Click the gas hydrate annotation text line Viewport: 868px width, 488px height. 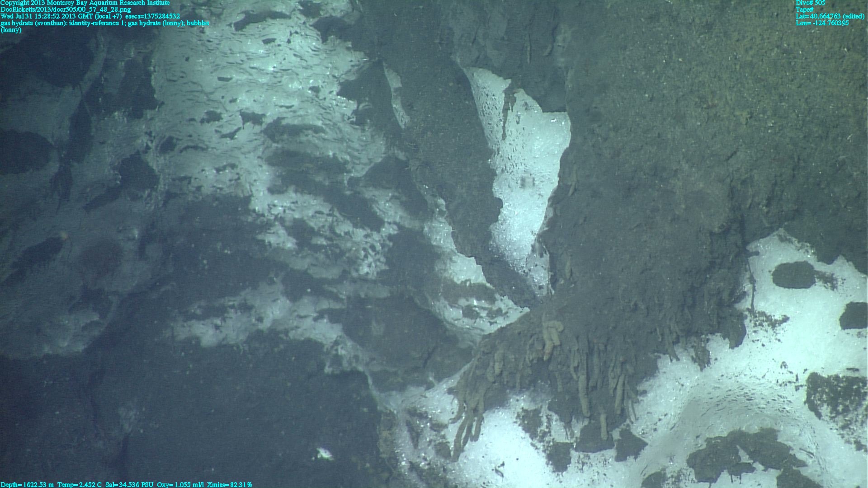coord(104,23)
